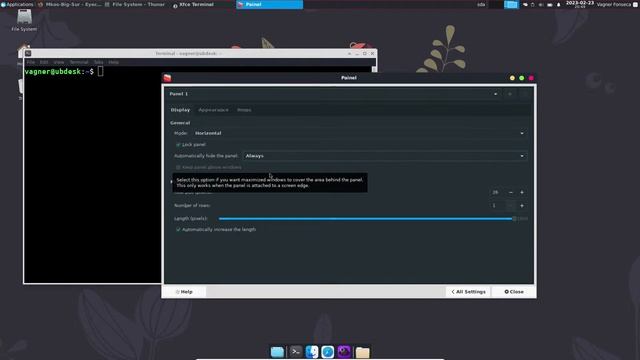The width and height of the screenshot is (640, 360).
Task: Switch to File System Thunar taskbar entry
Action: 135,4
